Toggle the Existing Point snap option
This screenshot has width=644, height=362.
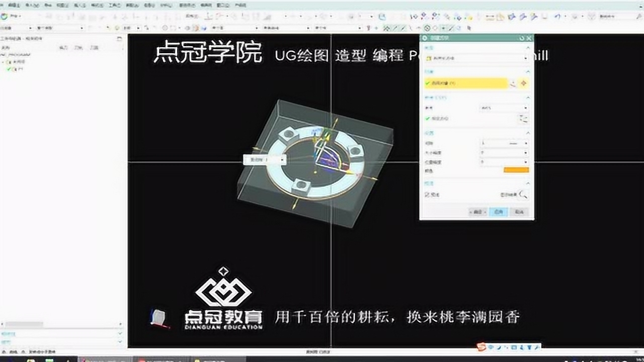click(443, 28)
